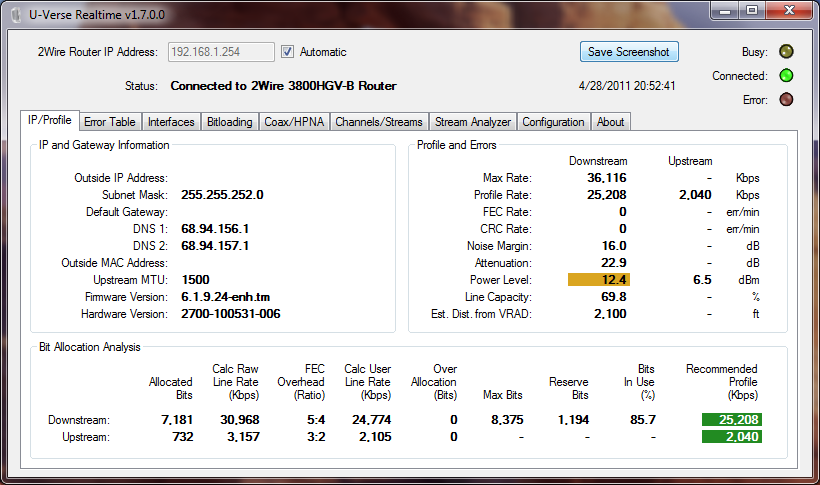Click the green 25,208 Recommended Profile value

732,420
